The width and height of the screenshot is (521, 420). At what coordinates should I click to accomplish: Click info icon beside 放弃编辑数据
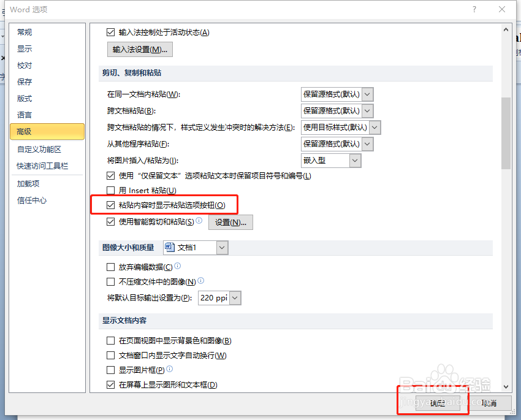click(x=177, y=266)
